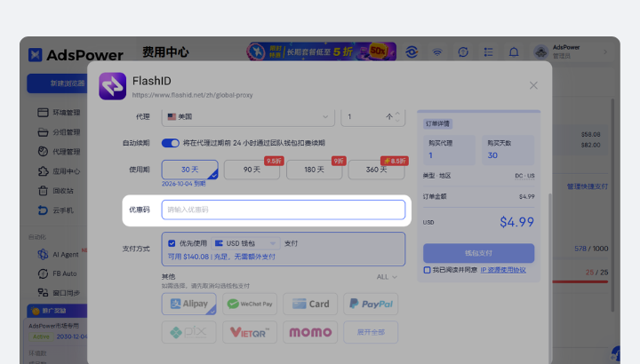Click the Wi-Fi network icon

coord(437,52)
